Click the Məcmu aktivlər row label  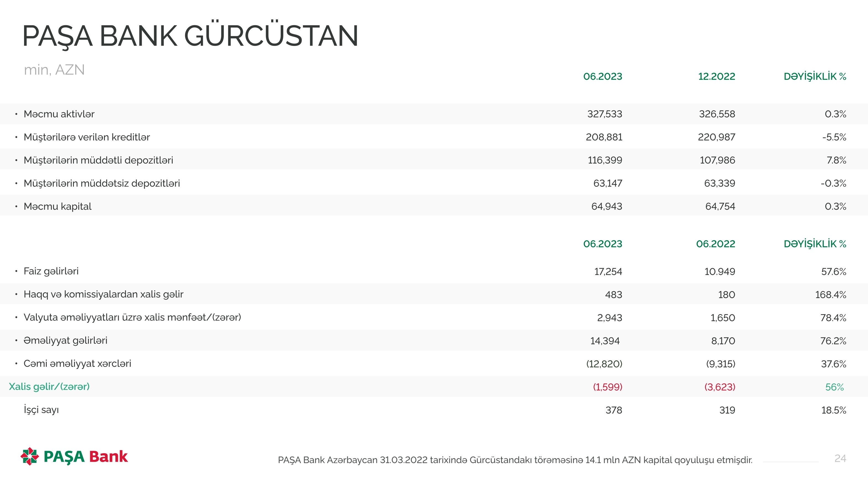(59, 114)
